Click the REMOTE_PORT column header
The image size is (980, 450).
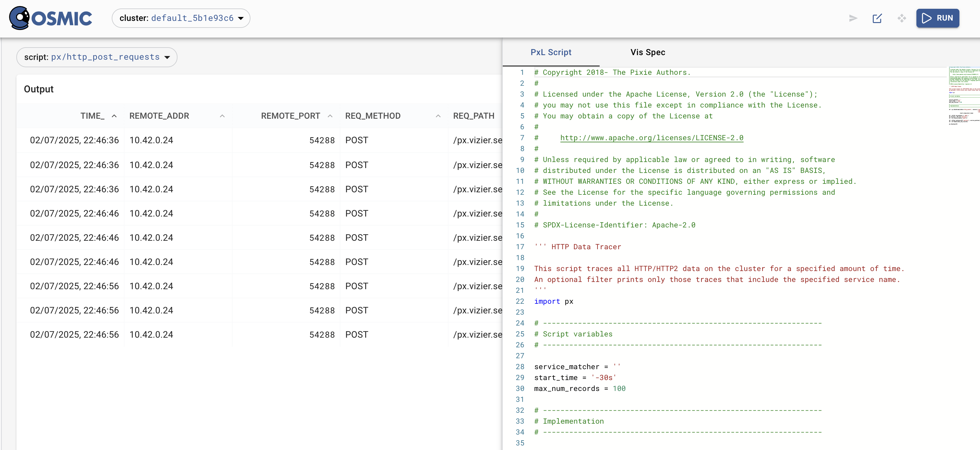point(290,116)
